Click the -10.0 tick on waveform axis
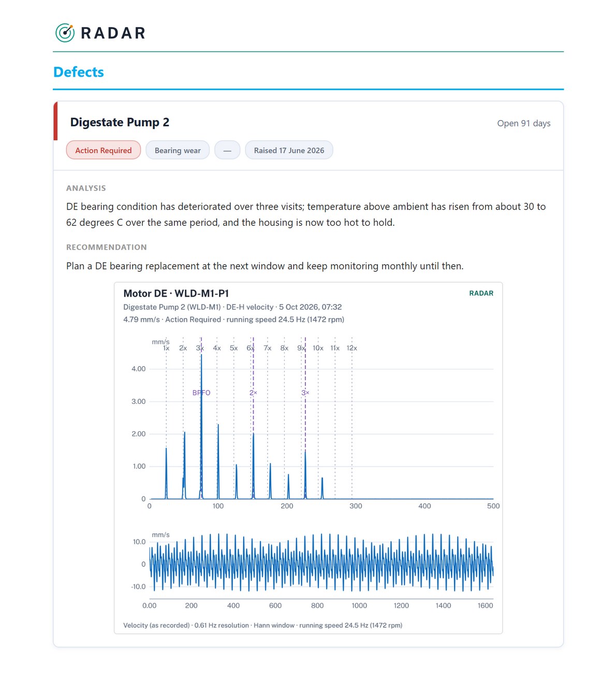 (138, 587)
